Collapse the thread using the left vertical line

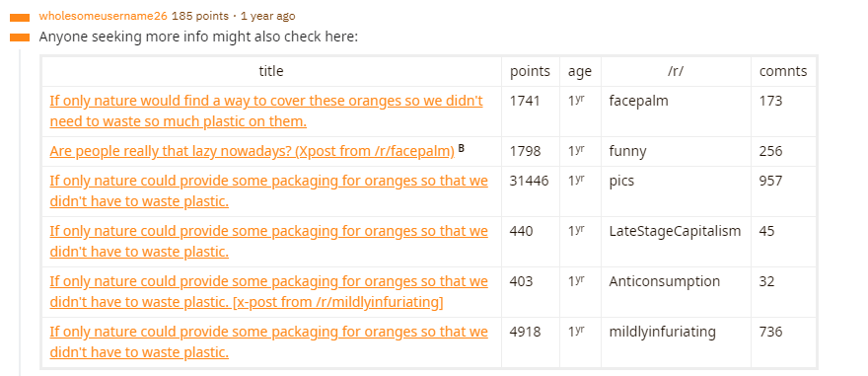[20, 212]
